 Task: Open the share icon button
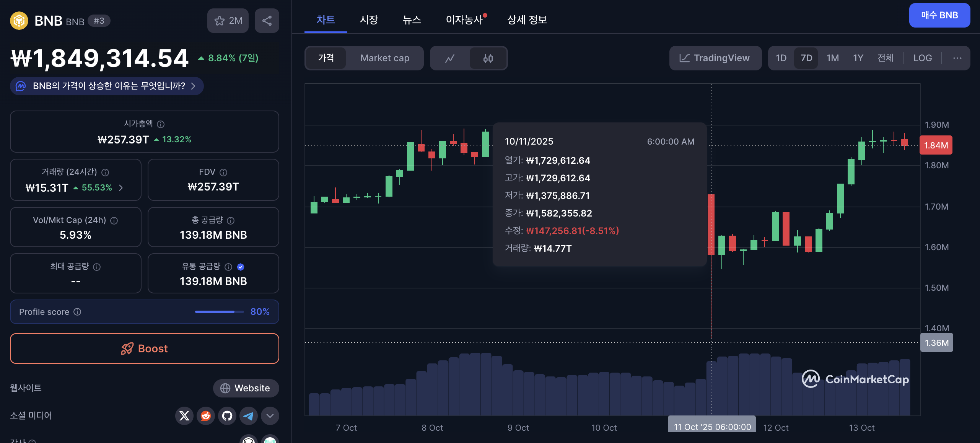point(267,21)
